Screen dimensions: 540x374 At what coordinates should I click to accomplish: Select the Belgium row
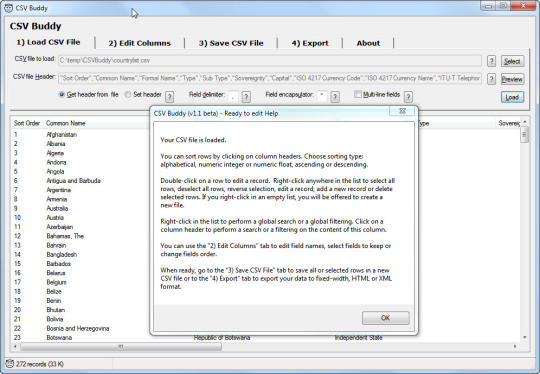[x=56, y=282]
